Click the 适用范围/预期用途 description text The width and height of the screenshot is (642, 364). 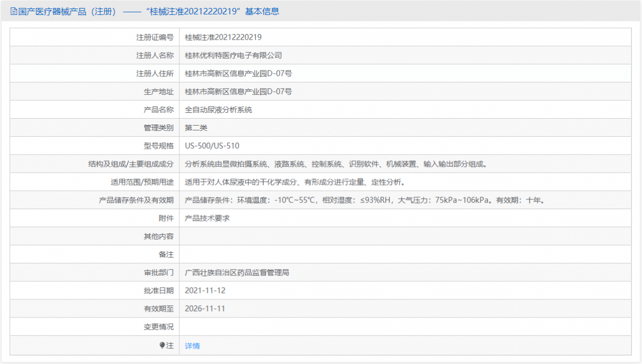coord(294,182)
